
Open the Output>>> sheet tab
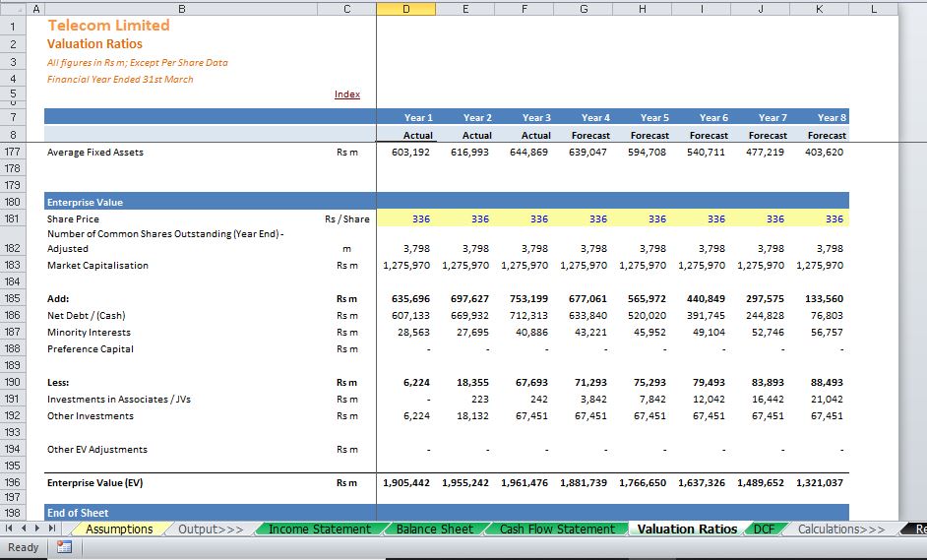click(x=211, y=529)
